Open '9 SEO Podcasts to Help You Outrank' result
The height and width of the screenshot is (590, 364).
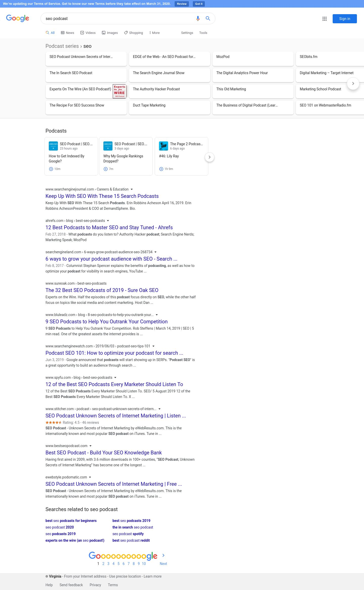click(x=106, y=322)
